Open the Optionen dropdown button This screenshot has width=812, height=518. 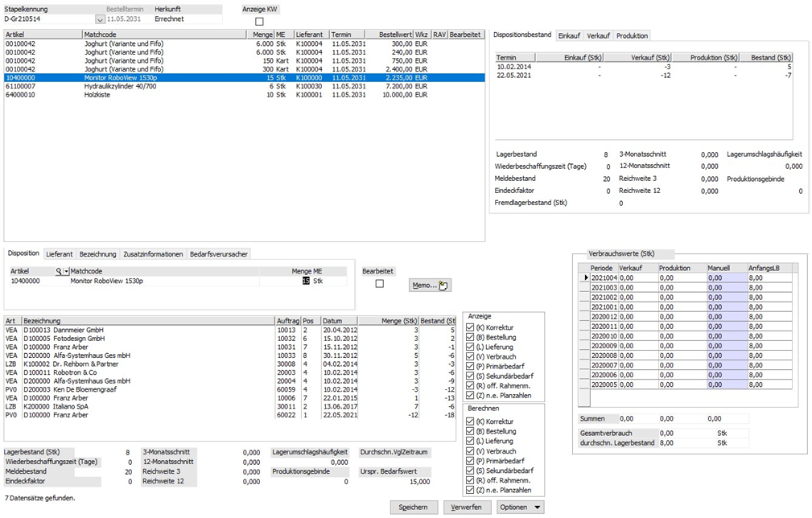520,508
